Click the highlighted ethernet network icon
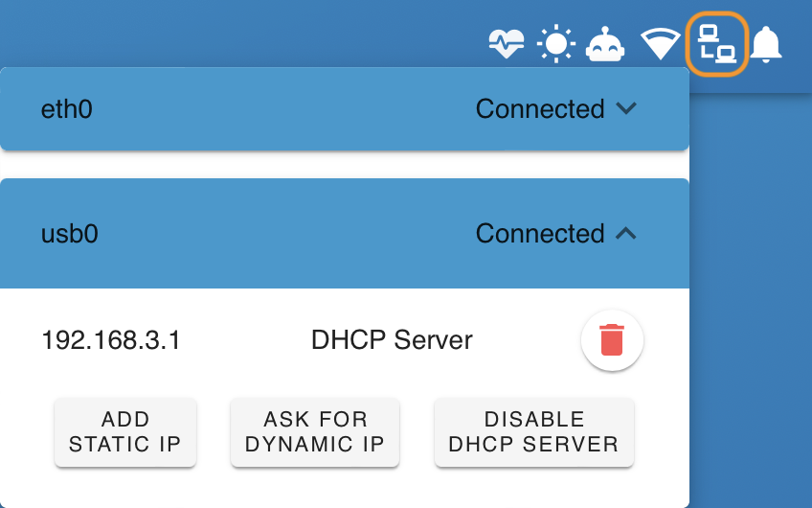The image size is (812, 508). point(716,44)
